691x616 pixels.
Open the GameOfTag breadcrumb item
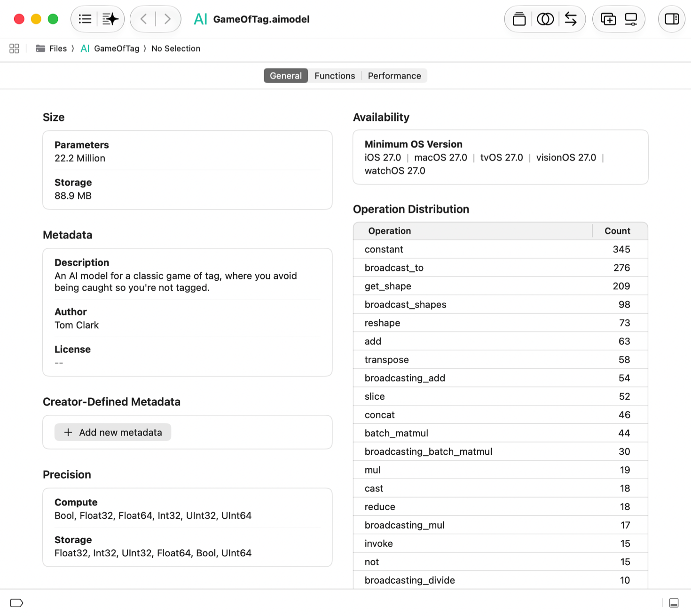(x=110, y=48)
